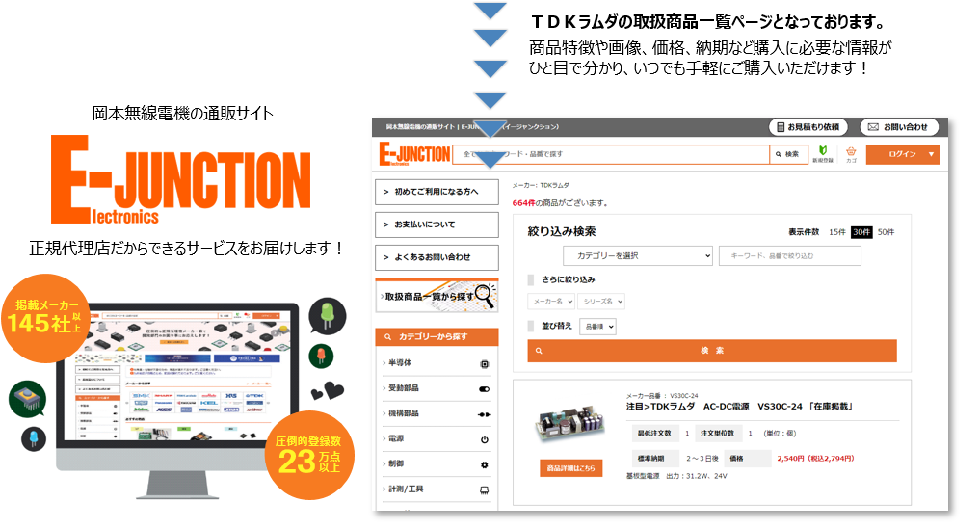
Task: Click the 基板型電源 出力 spec text
Action: click(676, 476)
